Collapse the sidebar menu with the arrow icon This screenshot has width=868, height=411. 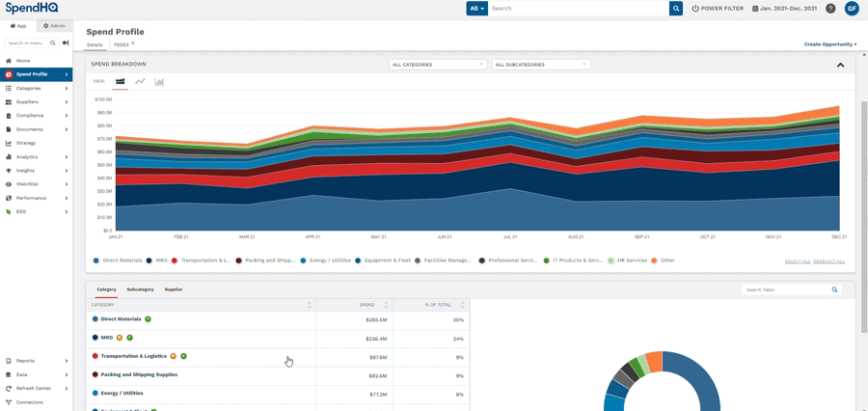(66, 42)
